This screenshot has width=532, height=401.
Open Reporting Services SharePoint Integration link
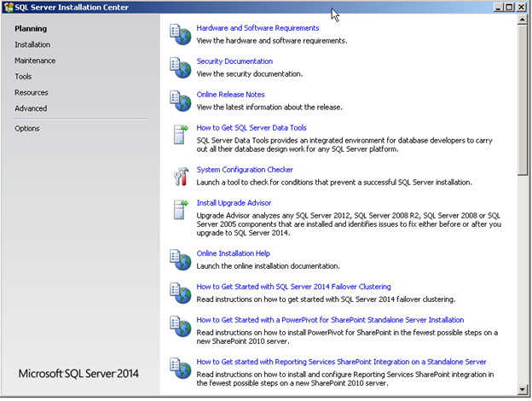(x=341, y=362)
